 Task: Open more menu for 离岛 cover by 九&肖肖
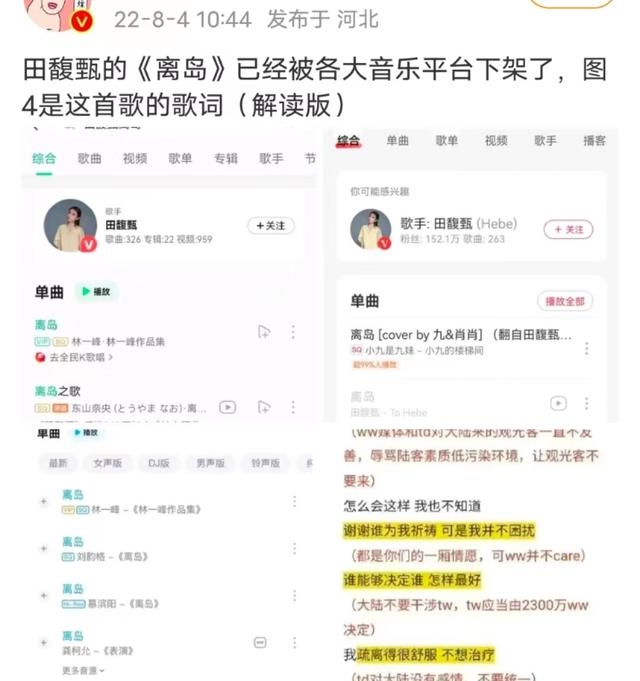coord(586,348)
